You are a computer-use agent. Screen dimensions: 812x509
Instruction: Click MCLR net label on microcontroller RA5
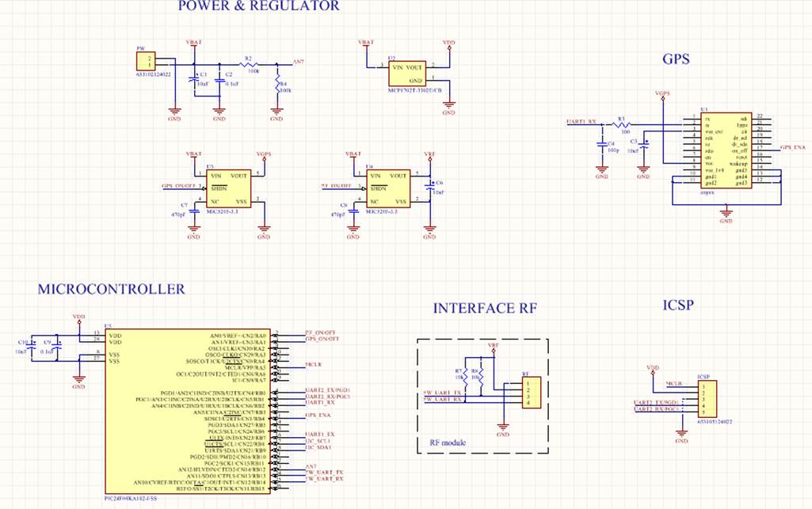pos(313,365)
